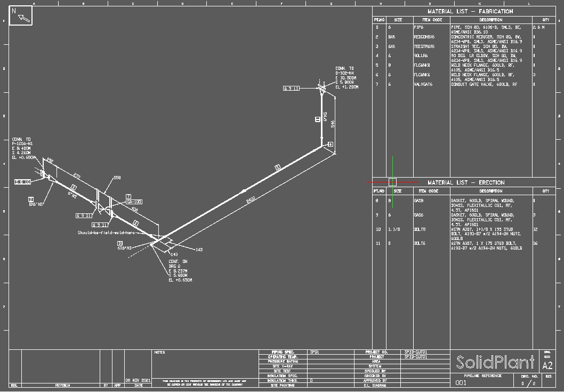Click the "INSULATION THKS." label

[283, 380]
